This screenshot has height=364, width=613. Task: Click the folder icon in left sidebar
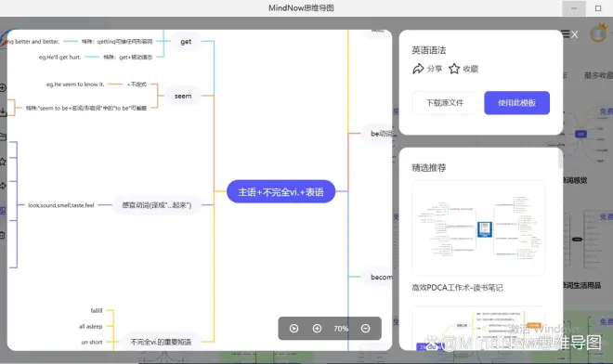click(3, 136)
